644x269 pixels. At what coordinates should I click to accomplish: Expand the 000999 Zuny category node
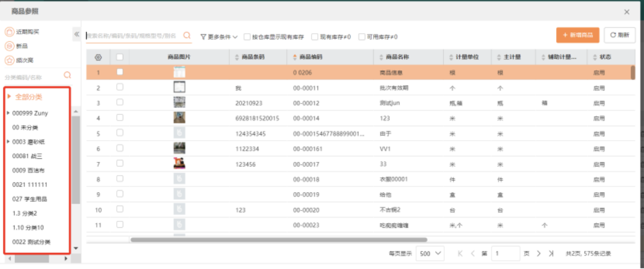8,113
